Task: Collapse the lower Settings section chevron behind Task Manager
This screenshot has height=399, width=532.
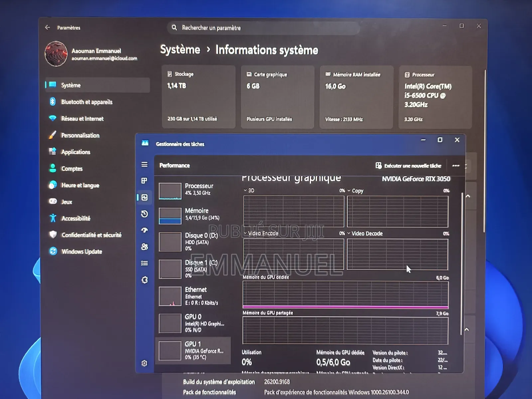Action: (x=467, y=330)
